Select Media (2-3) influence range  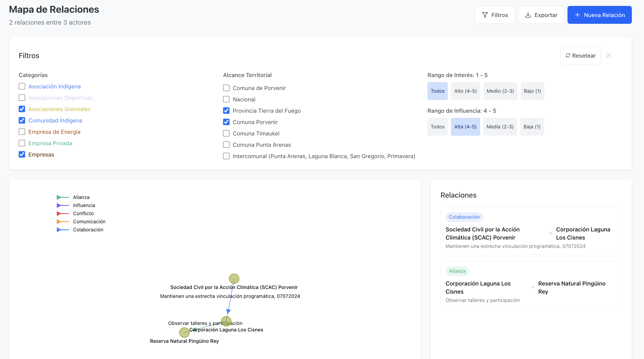pyautogui.click(x=500, y=127)
